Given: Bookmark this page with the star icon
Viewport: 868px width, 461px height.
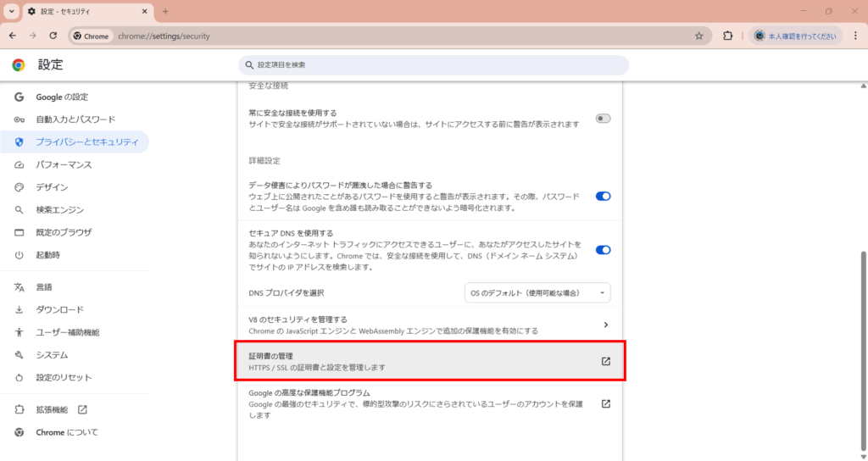Looking at the screenshot, I should coord(698,36).
